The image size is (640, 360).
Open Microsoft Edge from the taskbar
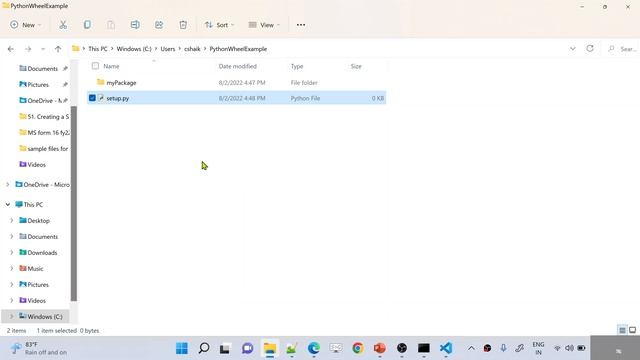314,348
